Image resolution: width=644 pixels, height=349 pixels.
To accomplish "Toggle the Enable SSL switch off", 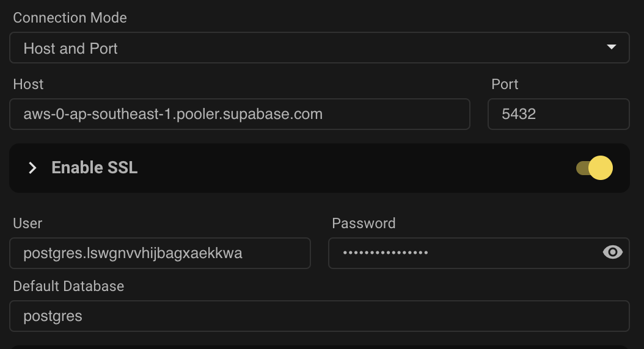I will click(595, 168).
